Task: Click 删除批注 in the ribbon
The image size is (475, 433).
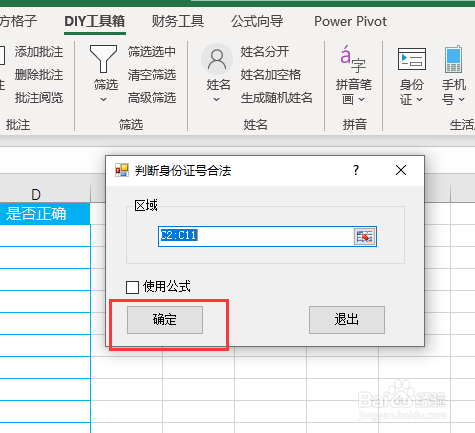Action: (x=39, y=75)
